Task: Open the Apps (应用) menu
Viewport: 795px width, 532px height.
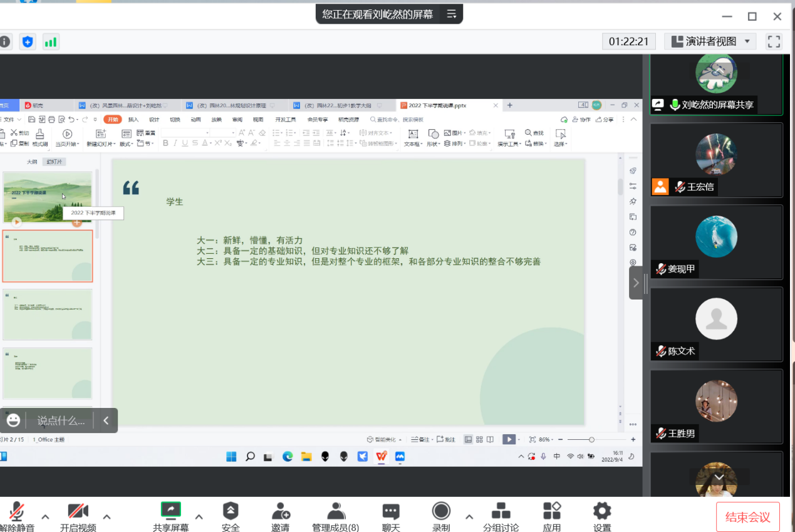Action: [552, 516]
